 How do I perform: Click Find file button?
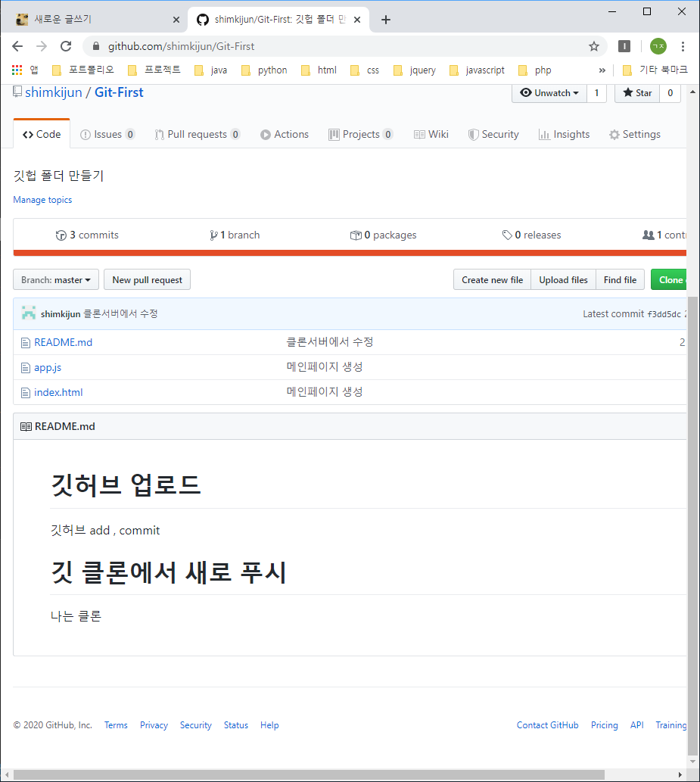point(620,280)
